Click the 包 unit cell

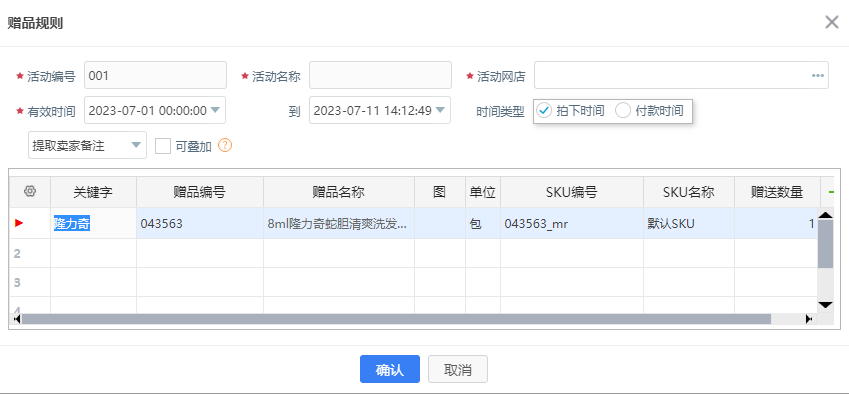click(483, 223)
